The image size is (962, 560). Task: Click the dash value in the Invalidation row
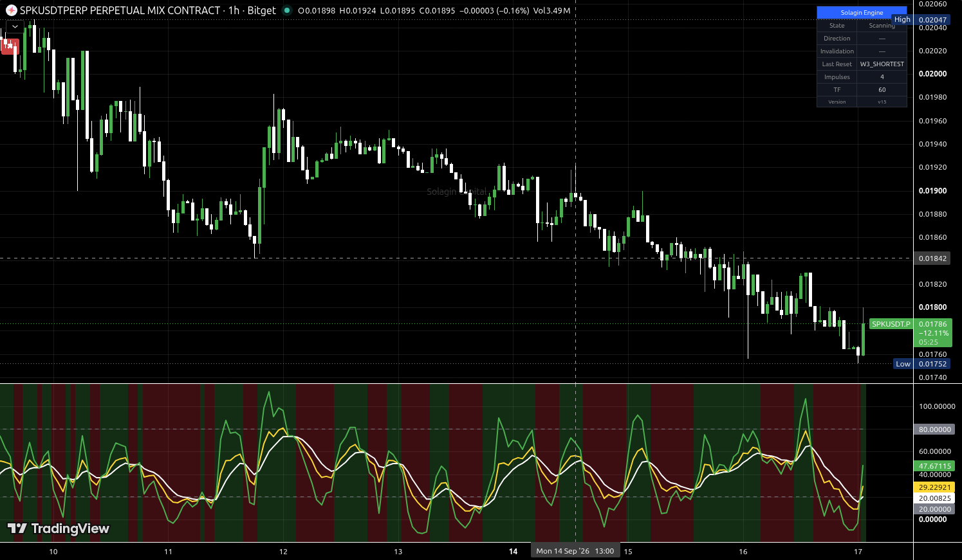point(882,51)
